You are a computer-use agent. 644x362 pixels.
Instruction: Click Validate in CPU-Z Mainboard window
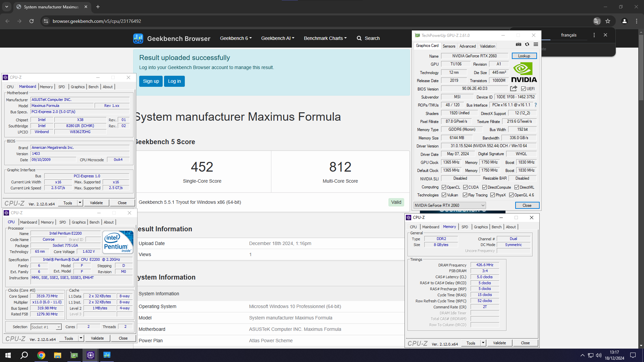point(96,203)
